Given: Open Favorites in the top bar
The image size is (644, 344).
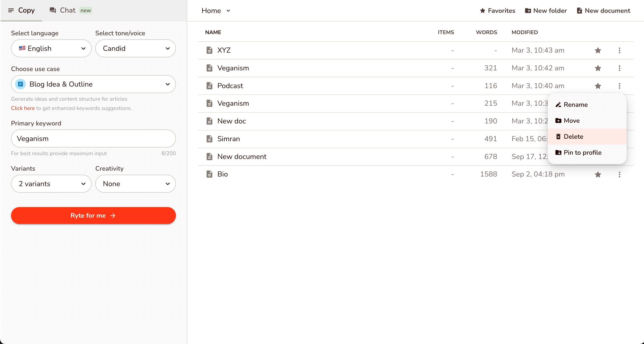Looking at the screenshot, I should (497, 11).
